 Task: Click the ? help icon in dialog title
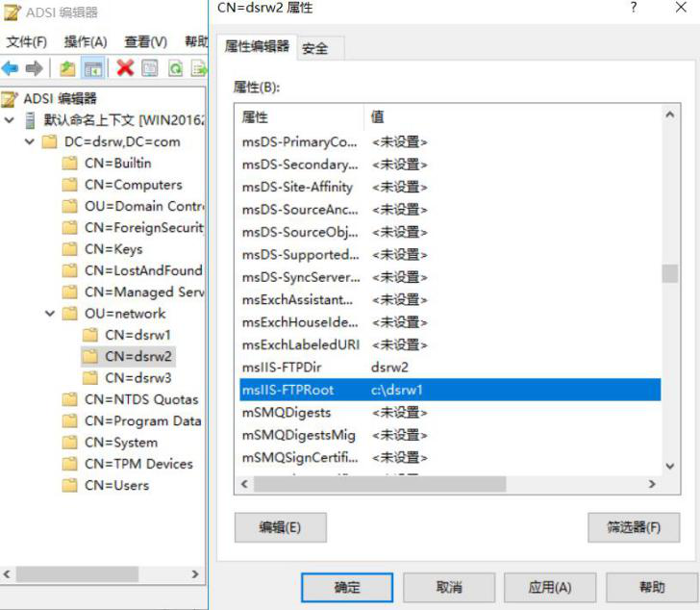[634, 7]
